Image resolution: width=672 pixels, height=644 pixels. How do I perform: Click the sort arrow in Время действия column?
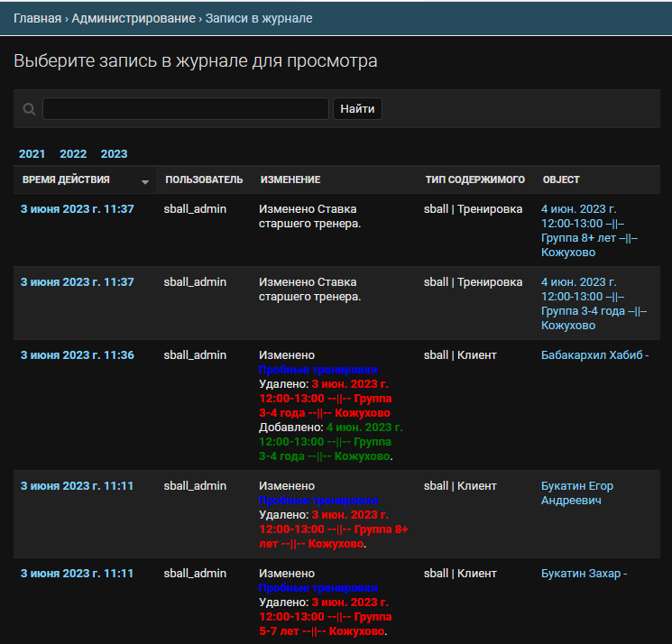pos(145,181)
